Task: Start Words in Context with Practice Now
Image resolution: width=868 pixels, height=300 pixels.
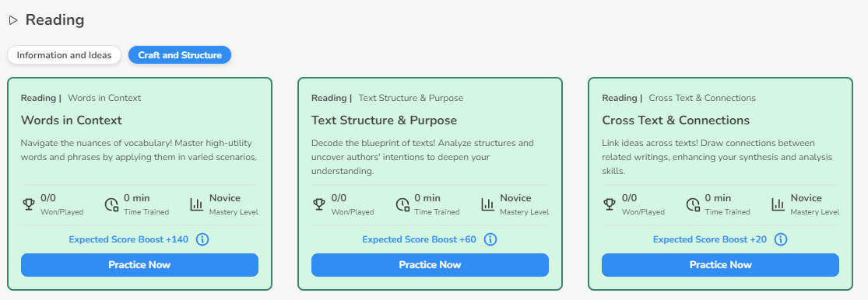Action: click(x=139, y=265)
